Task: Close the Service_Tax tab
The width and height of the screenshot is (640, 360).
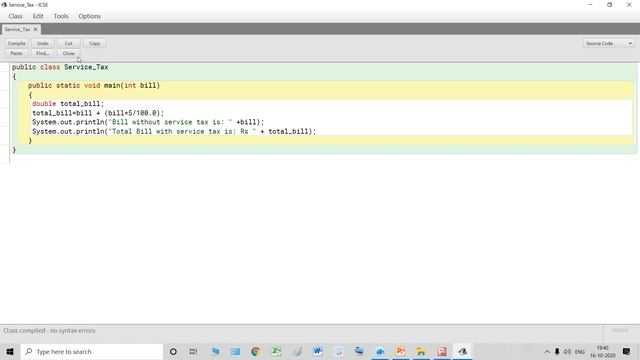Action: click(x=36, y=29)
